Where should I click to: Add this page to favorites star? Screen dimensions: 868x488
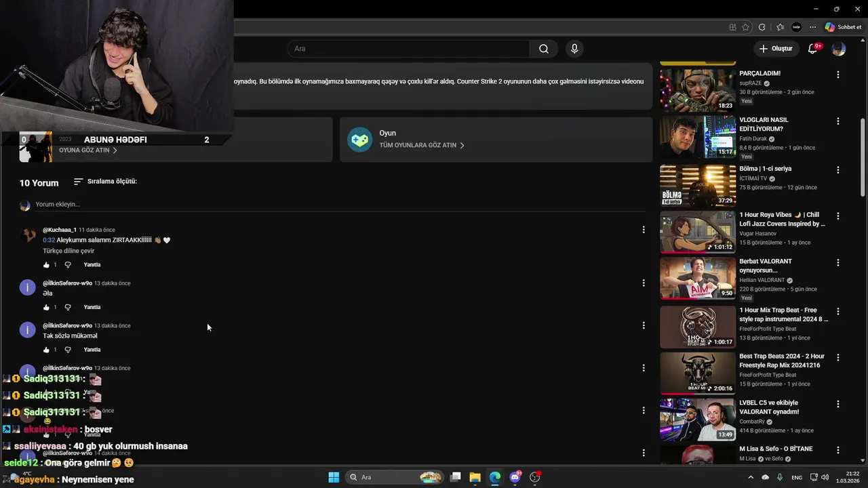coord(746,27)
